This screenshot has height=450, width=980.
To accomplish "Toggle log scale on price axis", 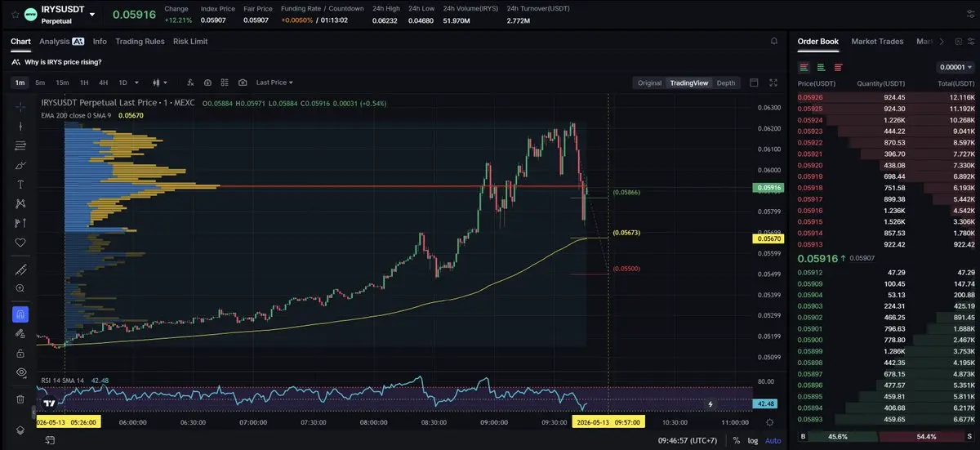I will pos(753,440).
